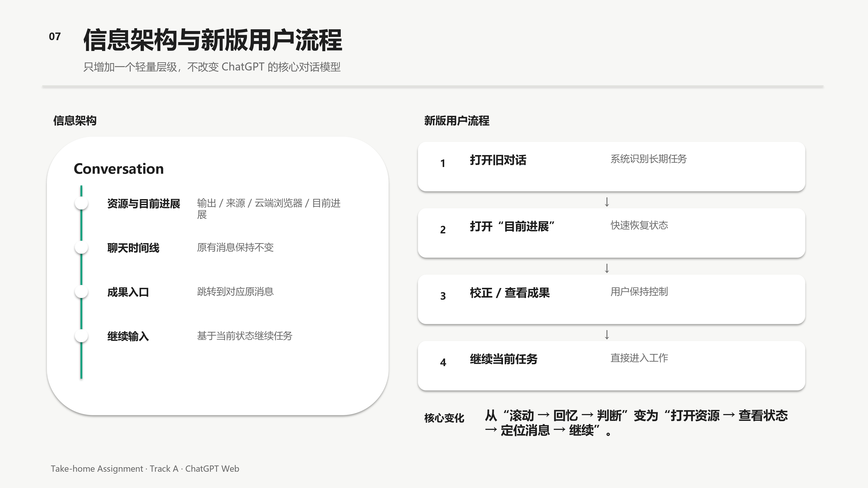Select the 信息架构 section heading
This screenshot has height=488, width=868.
(75, 121)
